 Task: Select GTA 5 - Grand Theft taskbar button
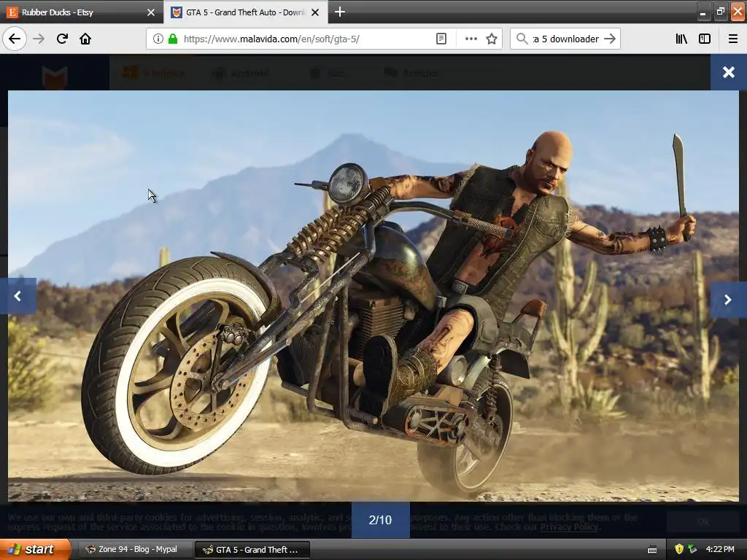[x=252, y=550]
